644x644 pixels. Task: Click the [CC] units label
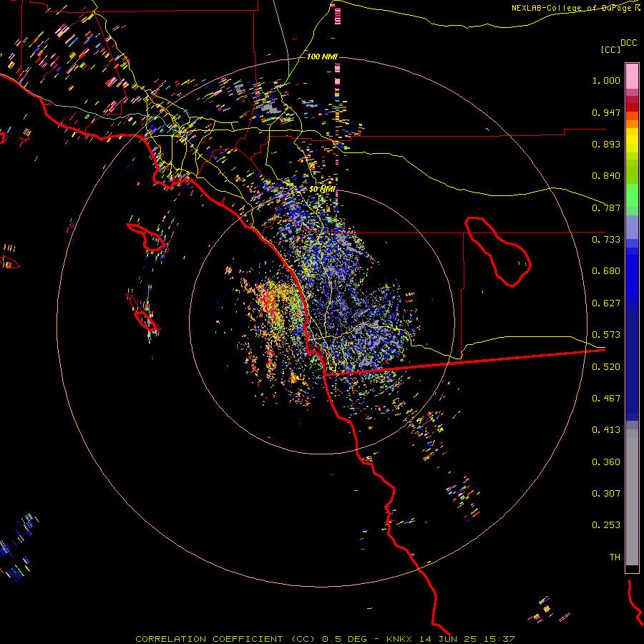click(610, 49)
